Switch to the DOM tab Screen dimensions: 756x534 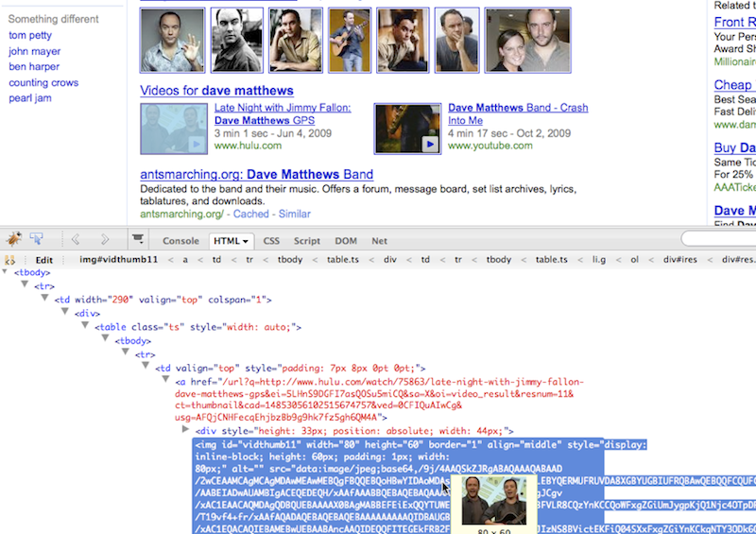346,241
